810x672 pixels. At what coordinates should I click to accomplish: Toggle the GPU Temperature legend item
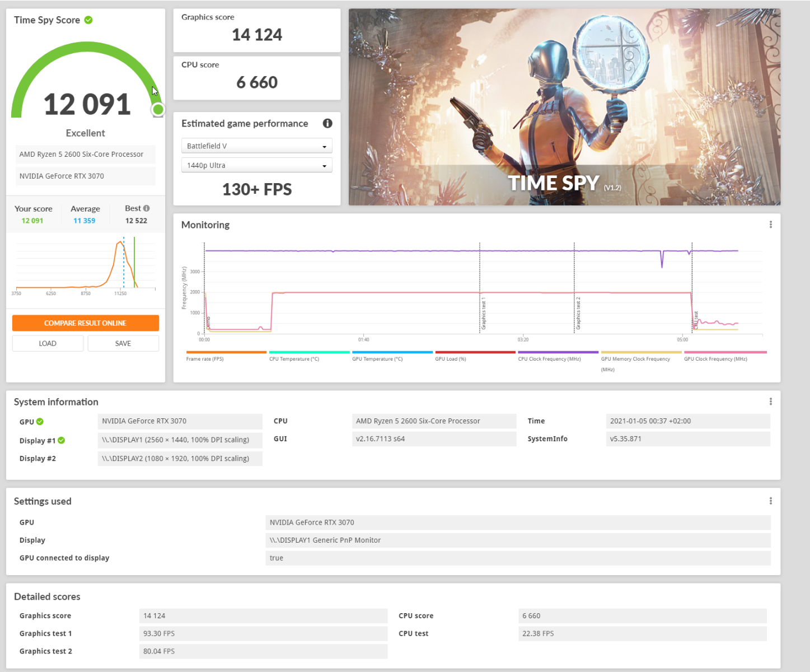click(x=392, y=356)
